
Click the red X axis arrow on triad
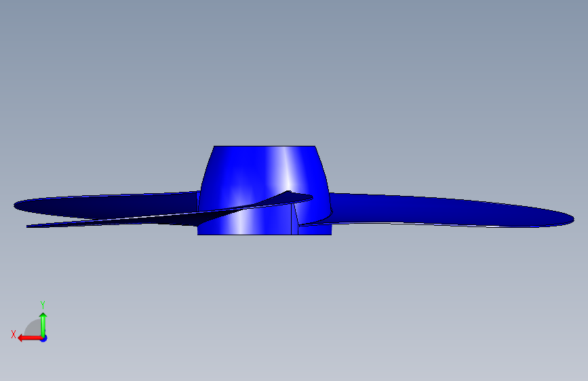tap(30, 338)
